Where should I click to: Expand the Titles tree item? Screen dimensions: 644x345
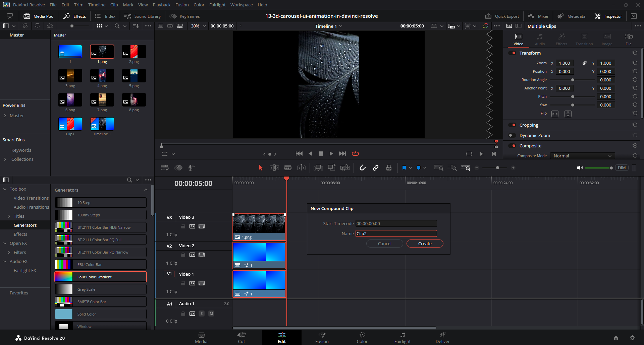click(x=9, y=216)
